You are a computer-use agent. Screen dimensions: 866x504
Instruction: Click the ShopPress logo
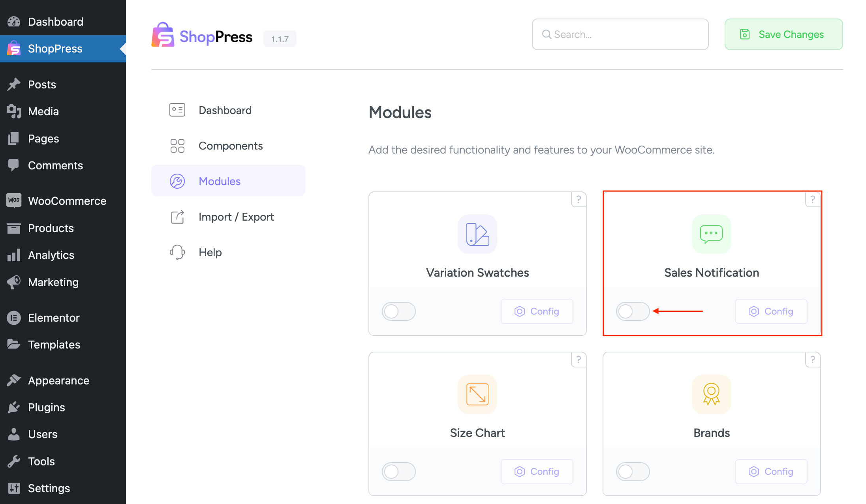coord(202,35)
